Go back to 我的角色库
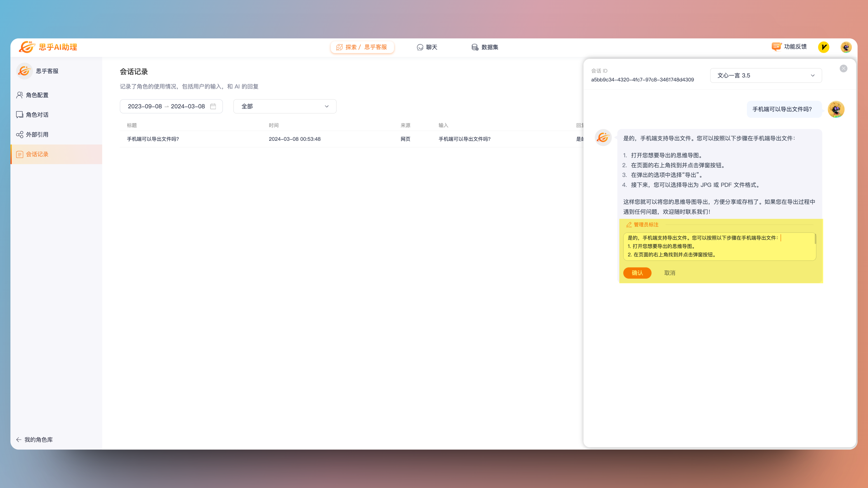The image size is (868, 488). pos(35,439)
